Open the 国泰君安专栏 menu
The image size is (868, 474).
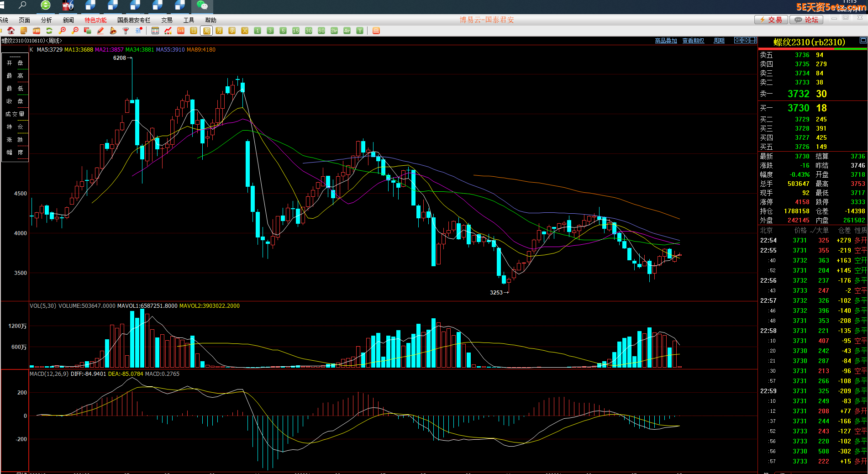(x=134, y=20)
